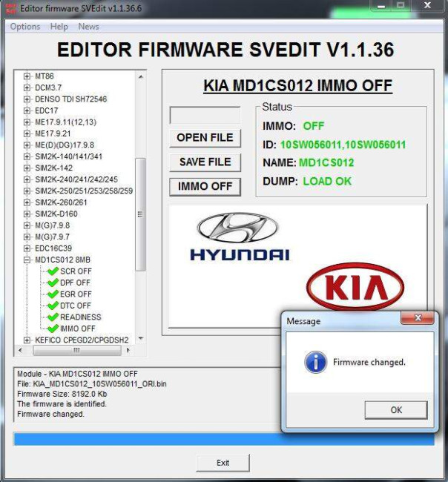448x482 pixels.
Task: Select the SIM2K-D160 module label
Action: (56, 214)
